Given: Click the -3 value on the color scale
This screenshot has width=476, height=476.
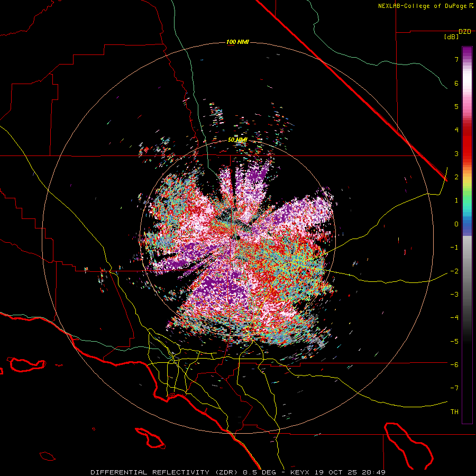Looking at the screenshot, I should tap(454, 295).
